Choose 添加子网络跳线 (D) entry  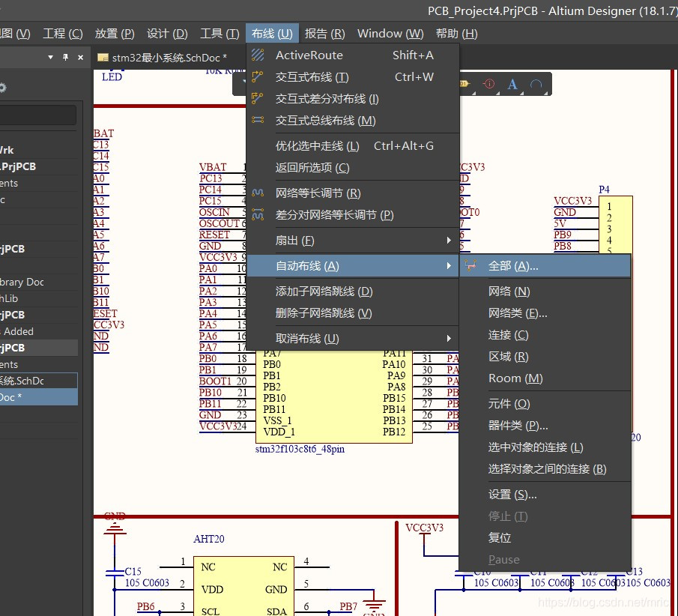[x=353, y=291]
